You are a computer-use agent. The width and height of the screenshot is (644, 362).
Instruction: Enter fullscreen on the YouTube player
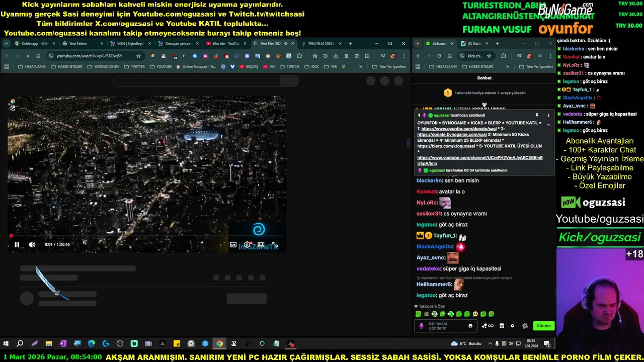[x=275, y=245]
